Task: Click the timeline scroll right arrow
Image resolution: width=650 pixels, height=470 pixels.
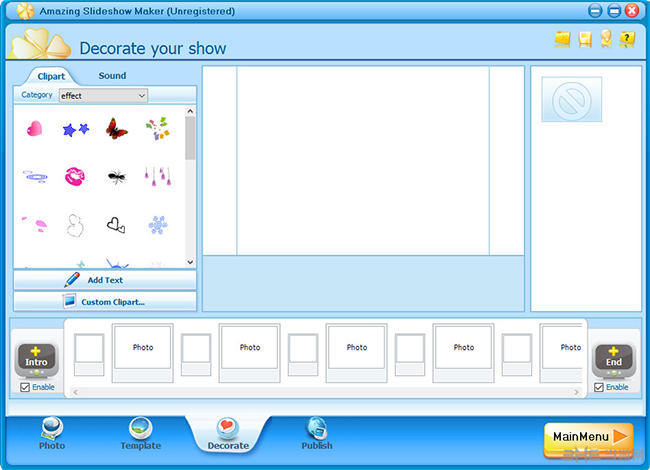Action: [x=576, y=392]
